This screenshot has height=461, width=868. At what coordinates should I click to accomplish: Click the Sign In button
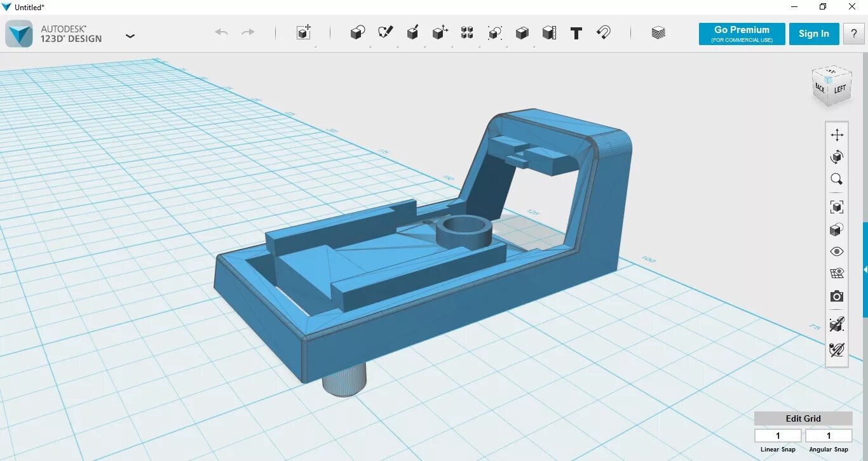(x=814, y=34)
